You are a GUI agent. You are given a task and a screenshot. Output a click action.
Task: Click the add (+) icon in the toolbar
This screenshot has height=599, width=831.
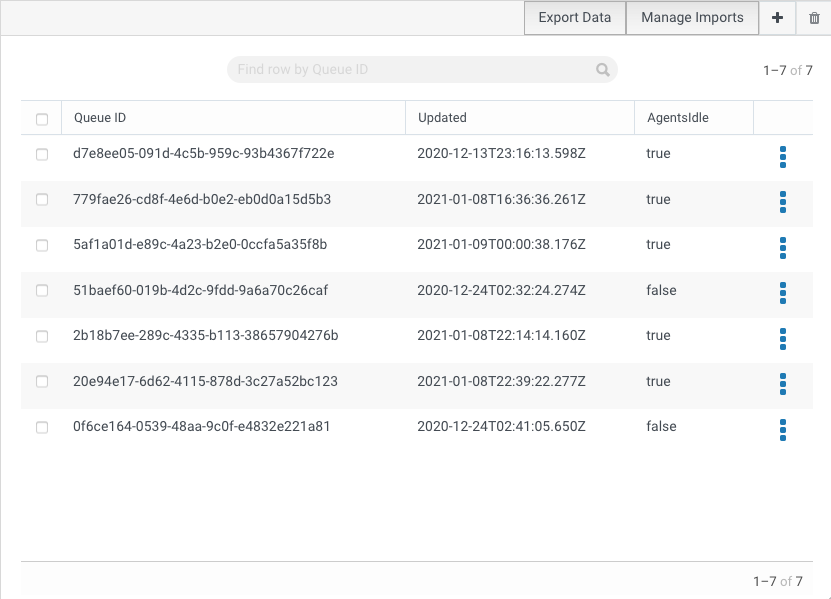pyautogui.click(x=777, y=17)
